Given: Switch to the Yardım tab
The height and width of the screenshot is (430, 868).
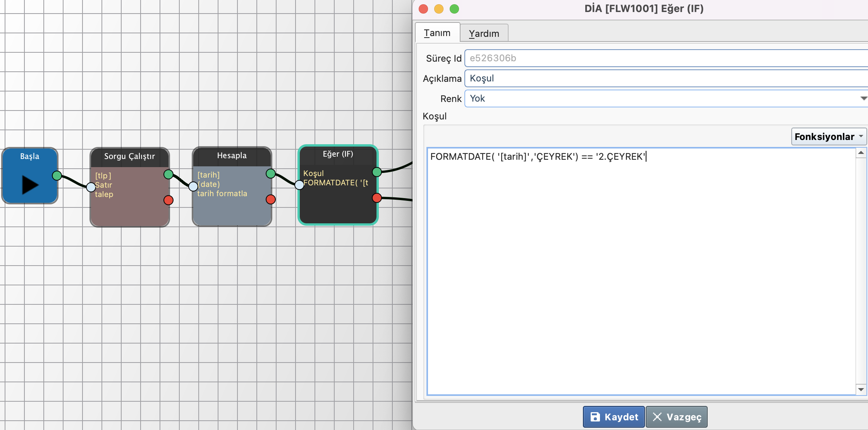Looking at the screenshot, I should (484, 33).
